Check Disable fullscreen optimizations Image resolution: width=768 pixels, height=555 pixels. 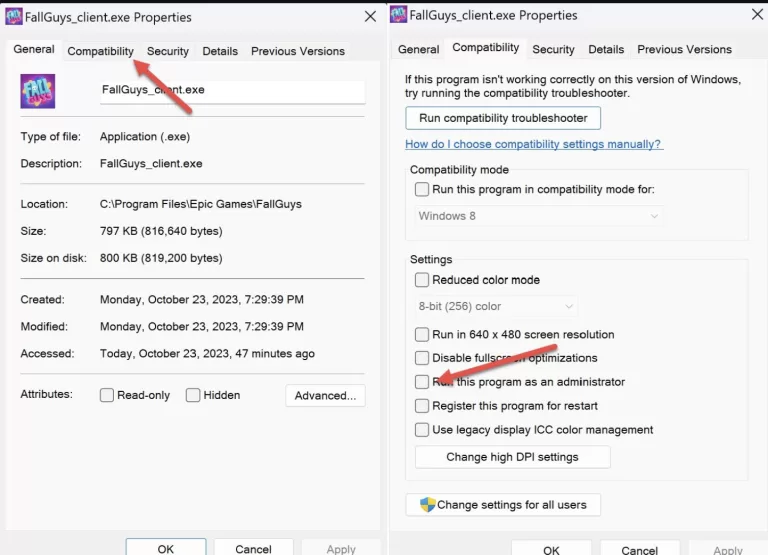[x=422, y=358]
